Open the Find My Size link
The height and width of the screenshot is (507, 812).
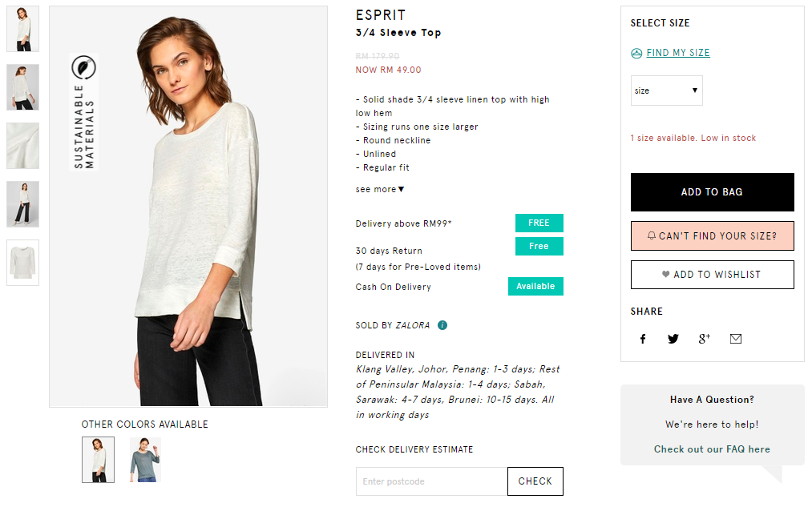[x=678, y=53]
